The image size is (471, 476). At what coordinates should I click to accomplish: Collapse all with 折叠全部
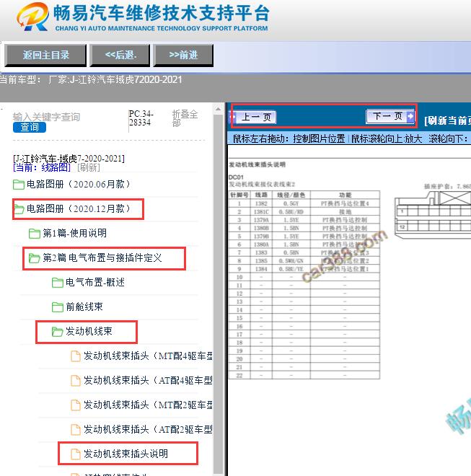pos(185,118)
